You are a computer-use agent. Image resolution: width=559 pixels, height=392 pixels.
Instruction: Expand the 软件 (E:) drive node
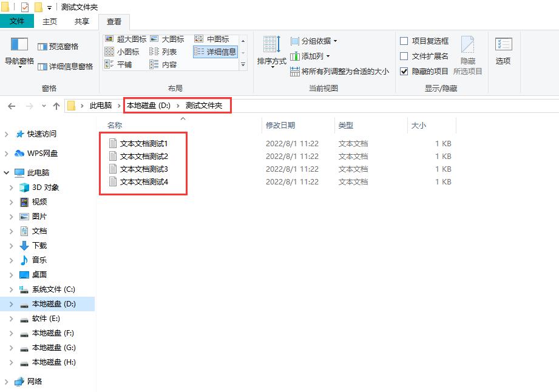coord(12,319)
